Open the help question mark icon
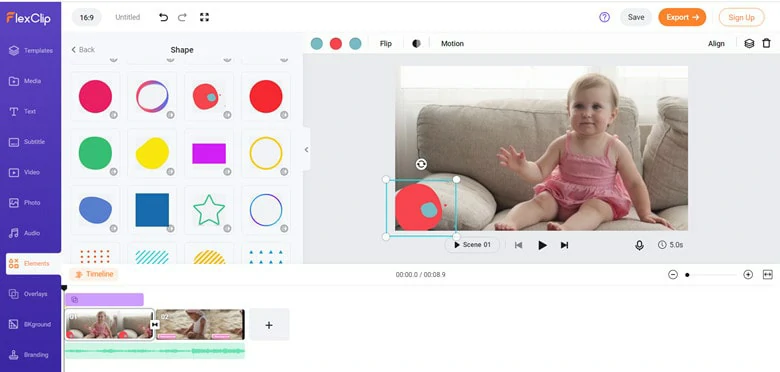This screenshot has width=780, height=372. click(x=604, y=17)
